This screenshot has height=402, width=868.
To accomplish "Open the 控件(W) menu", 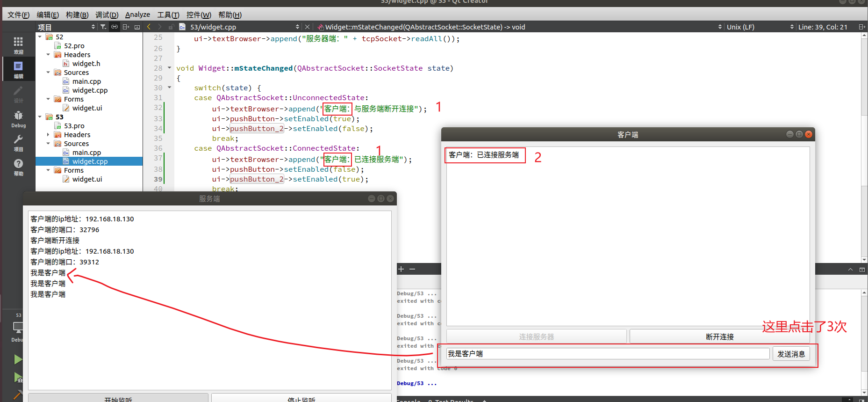I will click(x=199, y=15).
